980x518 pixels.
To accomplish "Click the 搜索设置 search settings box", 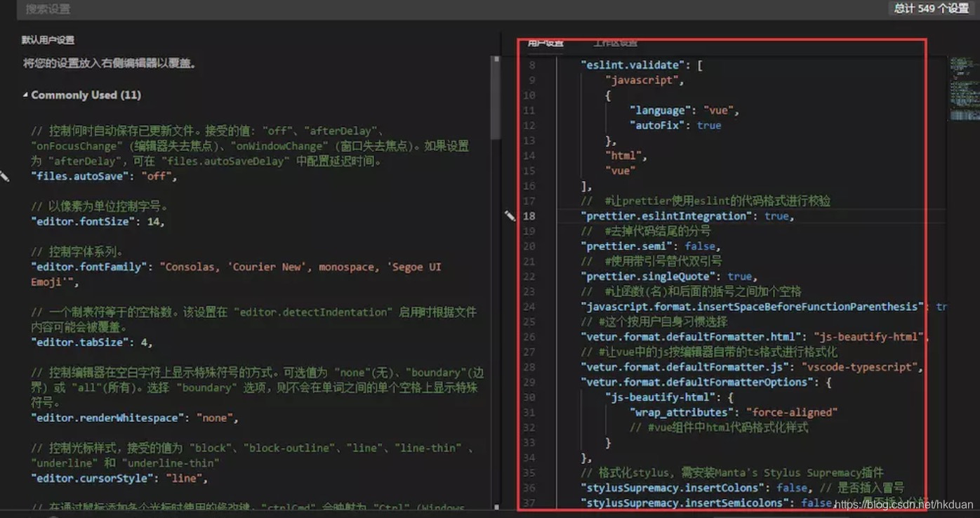I will 449,9.
